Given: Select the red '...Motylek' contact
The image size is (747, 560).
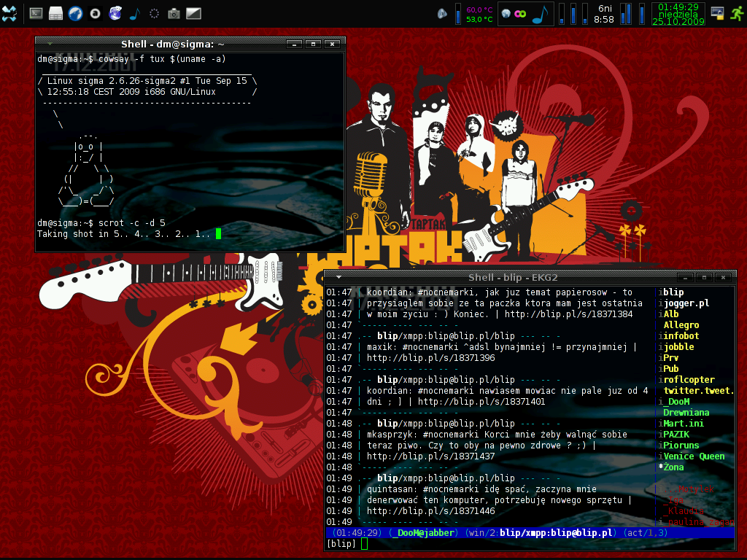Looking at the screenshot, I should coord(688,489).
